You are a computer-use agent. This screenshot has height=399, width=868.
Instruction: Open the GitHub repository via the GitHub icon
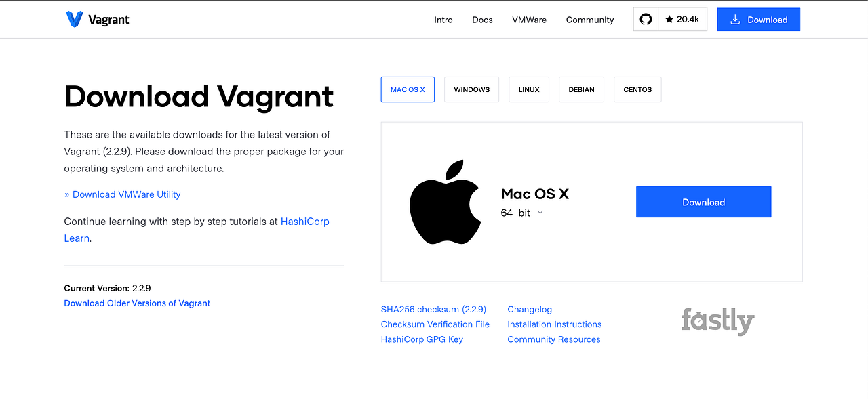(645, 19)
